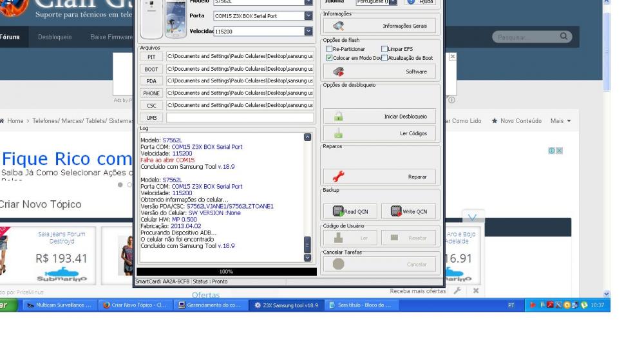This screenshot has width=644, height=362.
Task: Click the AdChoices info icon on the ad
Action: (x=552, y=151)
